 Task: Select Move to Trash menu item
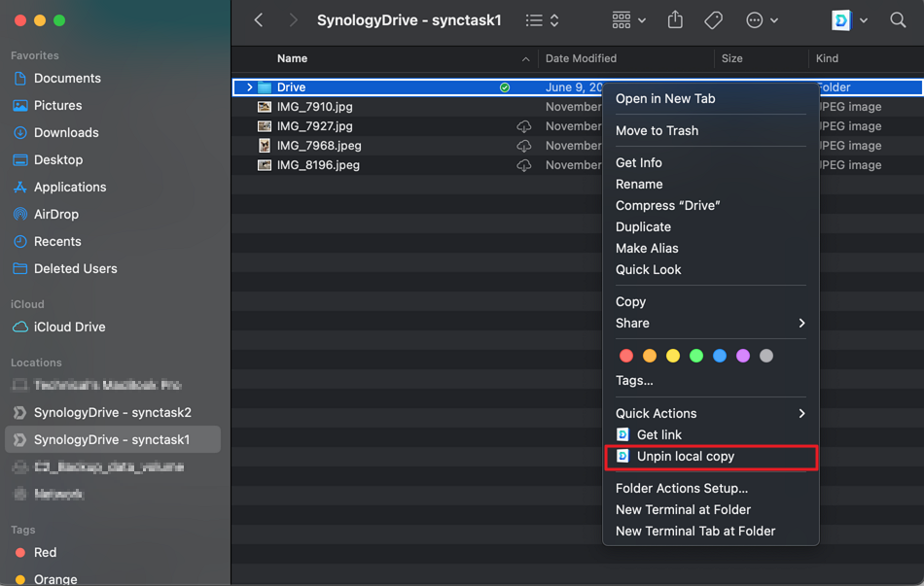tap(657, 130)
